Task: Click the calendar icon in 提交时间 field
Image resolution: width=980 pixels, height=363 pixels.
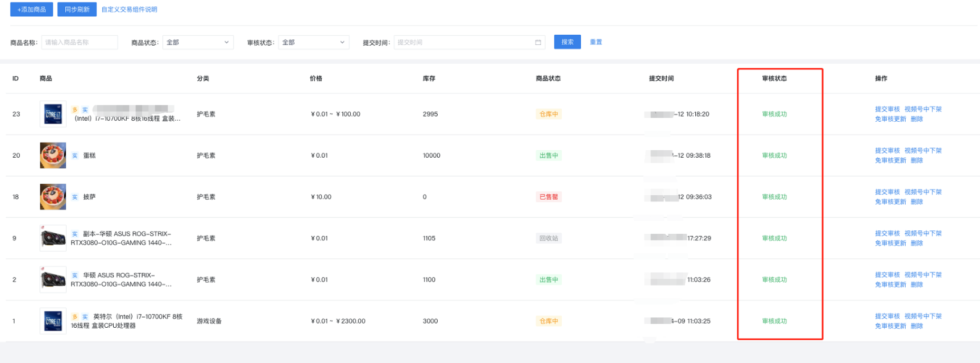Action: pos(538,43)
